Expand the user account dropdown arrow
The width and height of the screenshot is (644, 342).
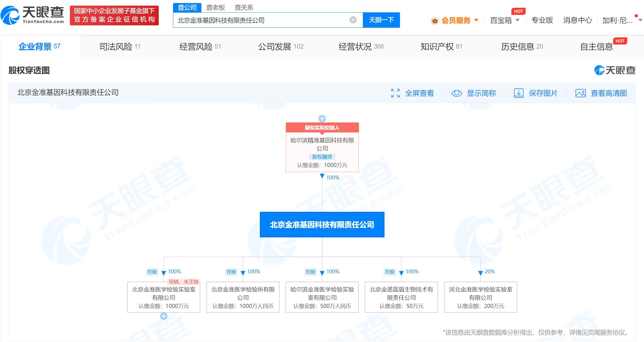click(640, 20)
